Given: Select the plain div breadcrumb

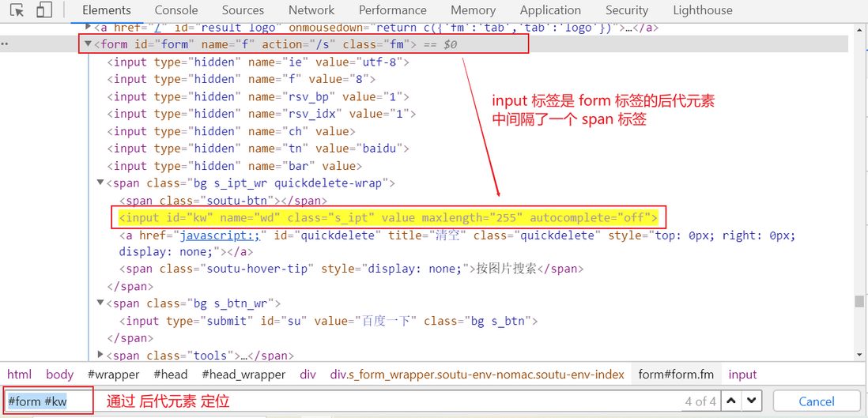Looking at the screenshot, I should click(x=308, y=375).
